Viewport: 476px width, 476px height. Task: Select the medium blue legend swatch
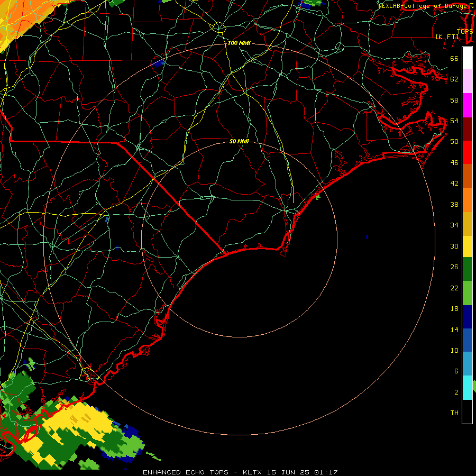(467, 340)
